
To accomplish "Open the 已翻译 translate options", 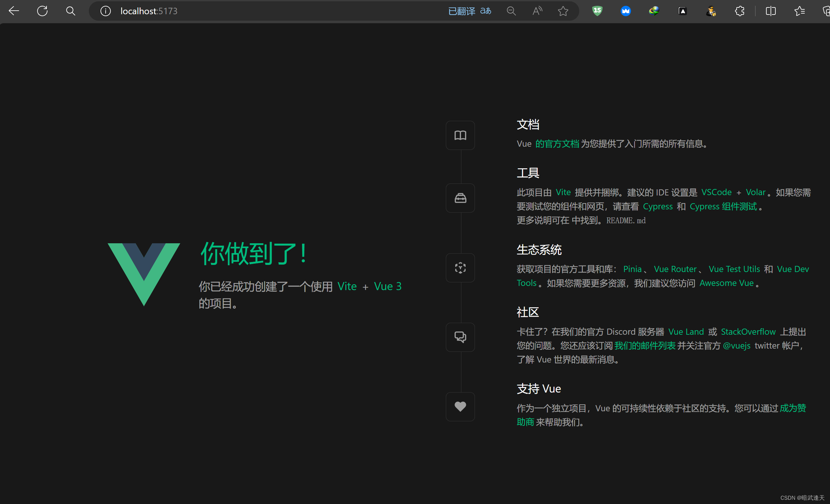I will (x=470, y=11).
